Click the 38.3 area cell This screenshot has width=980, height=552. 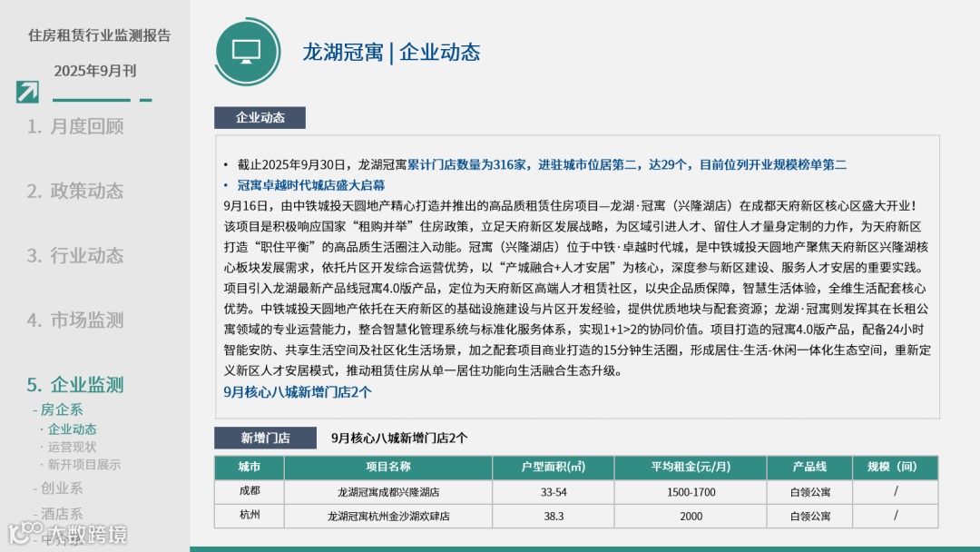click(x=554, y=517)
